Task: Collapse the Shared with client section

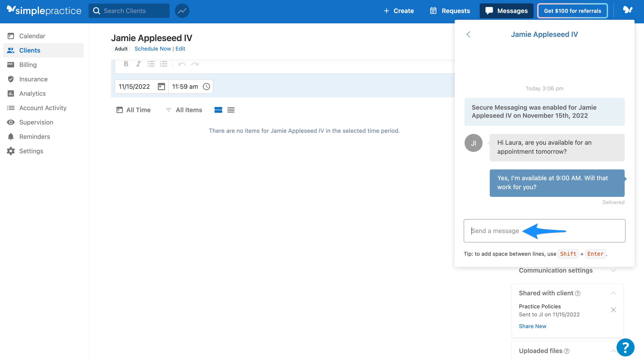Action: (x=613, y=293)
